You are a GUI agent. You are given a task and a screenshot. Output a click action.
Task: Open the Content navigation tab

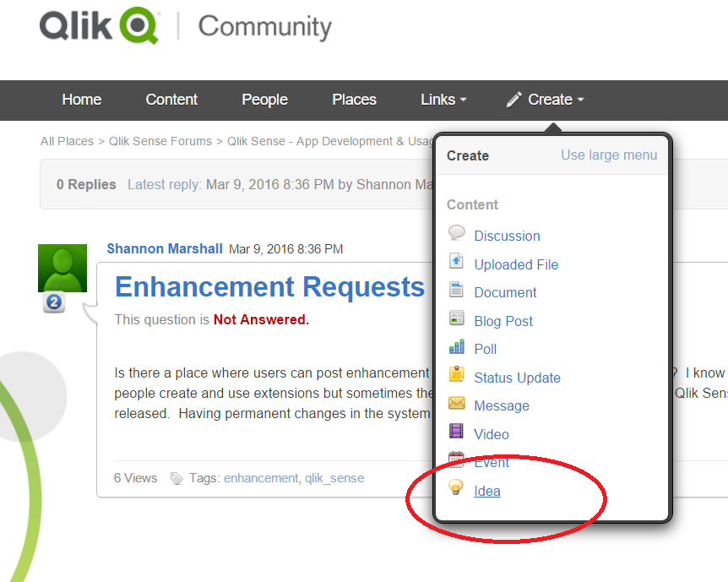171,100
